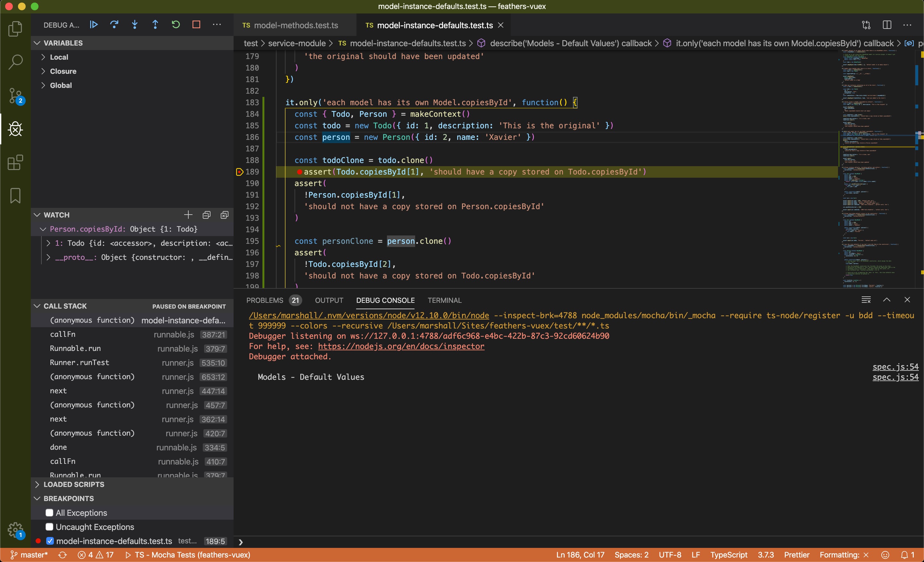Enable Uncaught Exceptions breakpoint checkbox
Screen dimensions: 924x562
point(49,527)
